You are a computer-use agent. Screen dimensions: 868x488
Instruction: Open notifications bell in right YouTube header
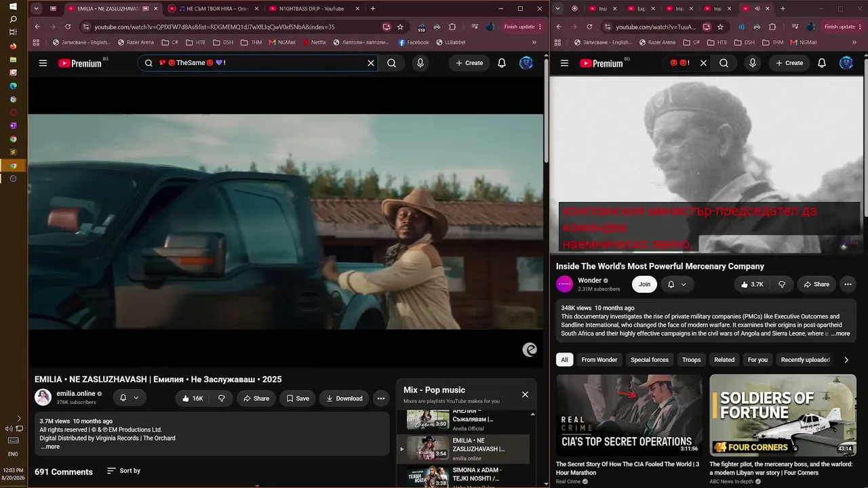pos(822,63)
